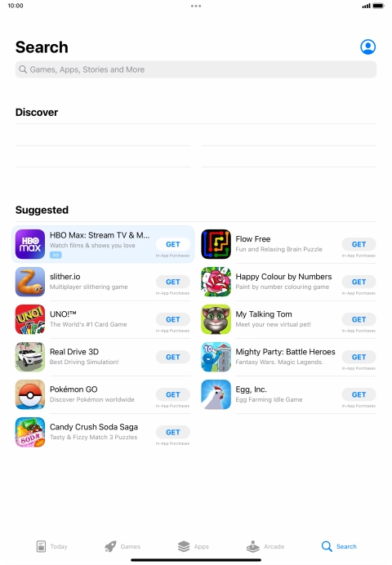
Task: Open the Real Drive 3D thumbnail
Action: click(30, 357)
